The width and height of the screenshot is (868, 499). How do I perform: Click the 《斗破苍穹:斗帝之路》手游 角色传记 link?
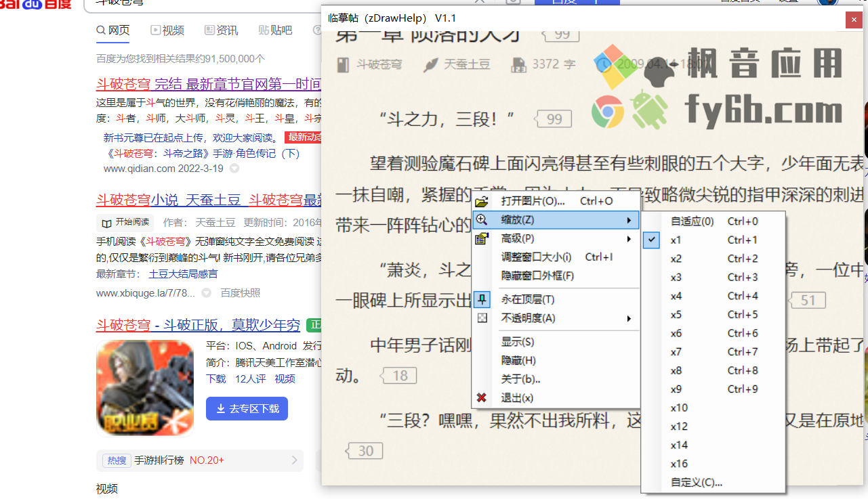201,153
